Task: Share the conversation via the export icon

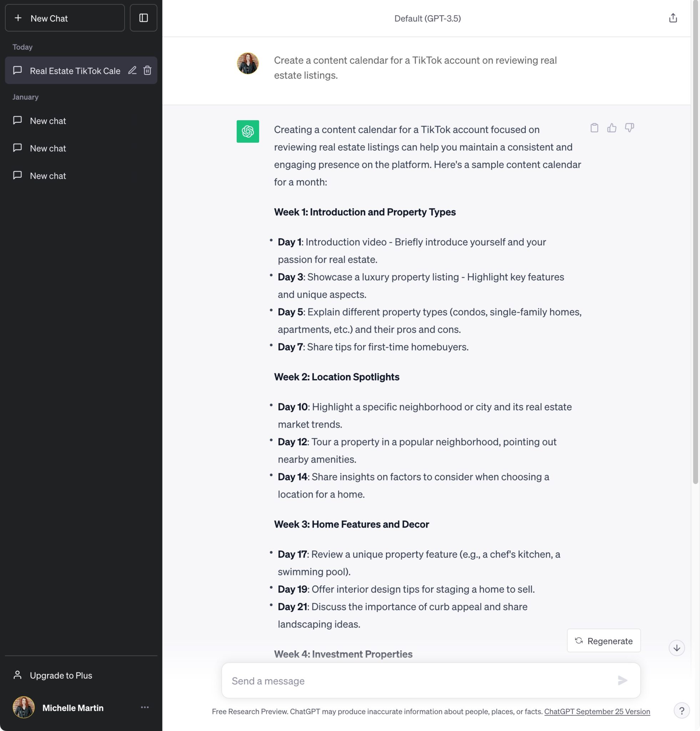Action: click(673, 17)
